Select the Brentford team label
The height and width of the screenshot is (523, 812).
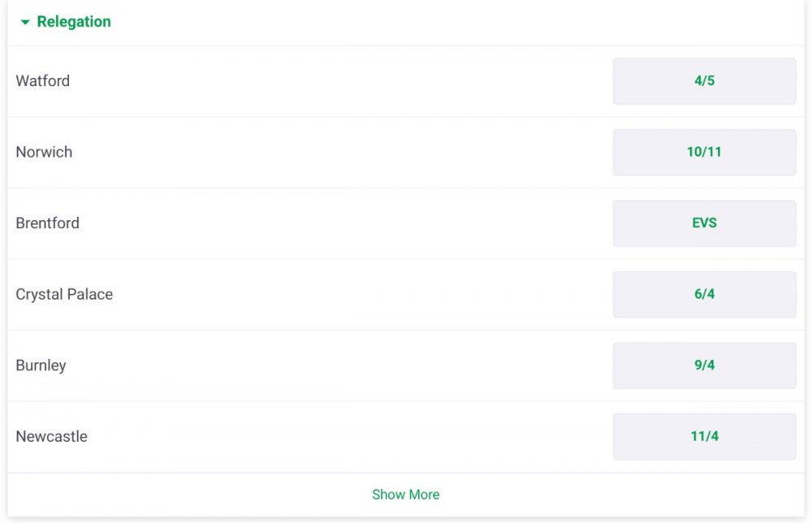(48, 223)
